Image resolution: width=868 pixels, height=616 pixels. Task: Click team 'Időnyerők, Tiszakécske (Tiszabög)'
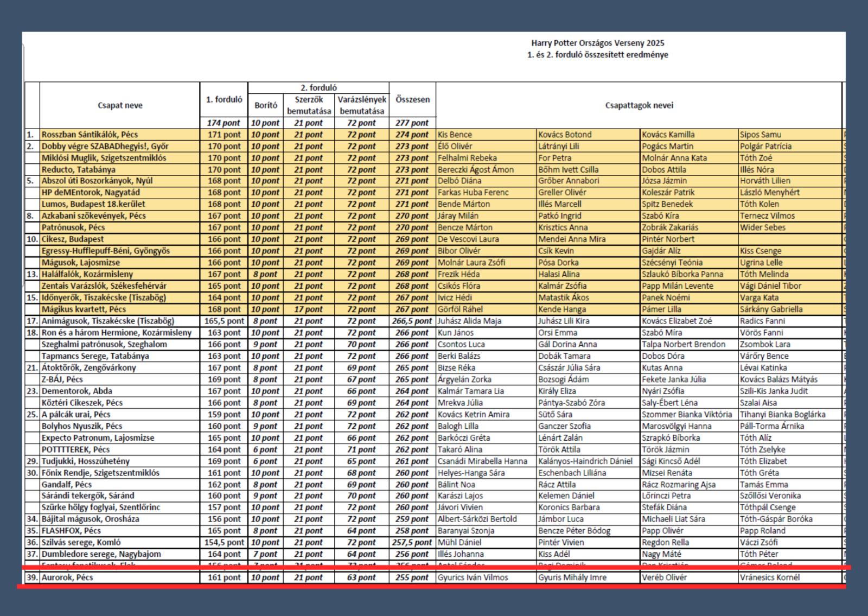[x=104, y=297]
